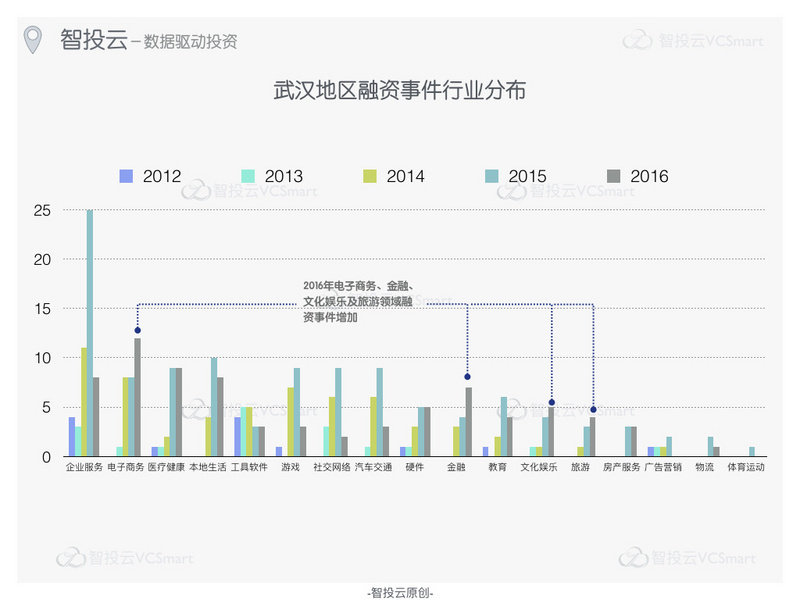
Task: Select the 企业服务 category axis label
Action: 83,467
